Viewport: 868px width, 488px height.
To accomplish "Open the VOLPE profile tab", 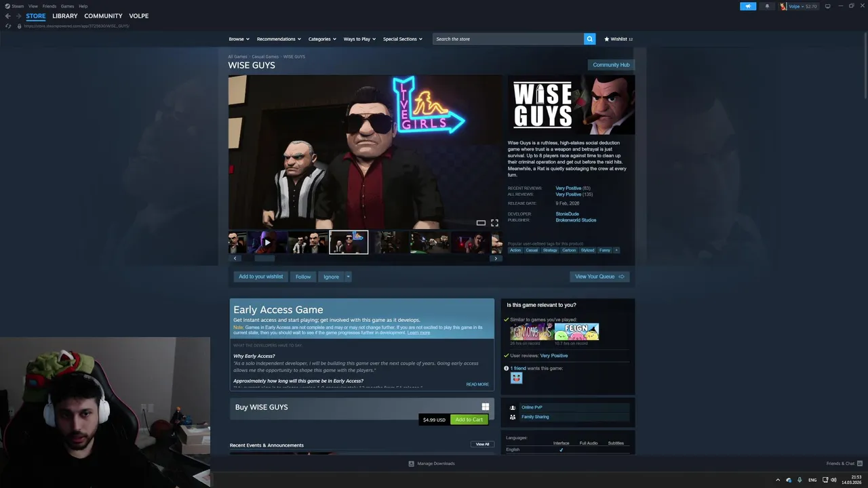I will point(139,16).
